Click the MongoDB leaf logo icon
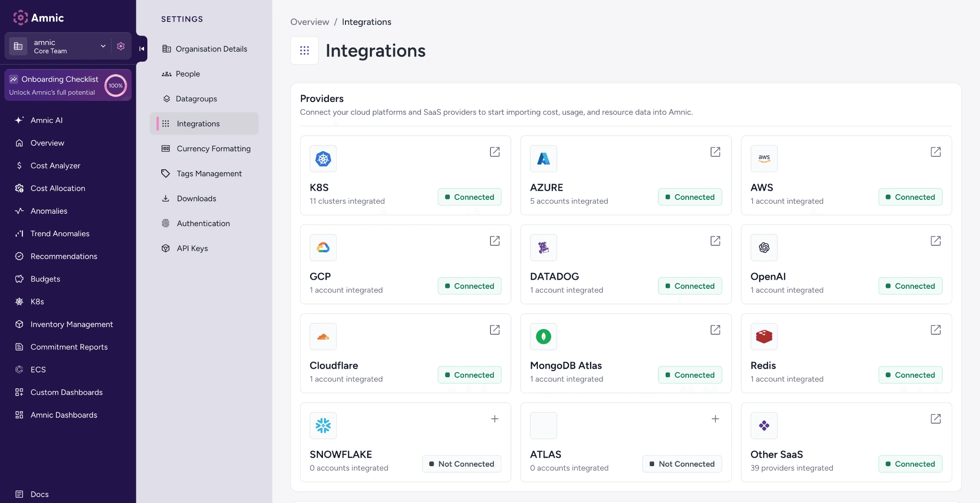This screenshot has width=980, height=503. pyautogui.click(x=544, y=337)
